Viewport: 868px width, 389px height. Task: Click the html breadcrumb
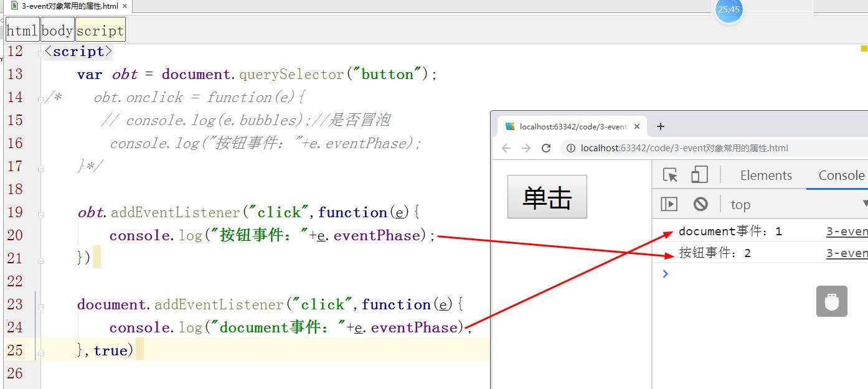(22, 30)
